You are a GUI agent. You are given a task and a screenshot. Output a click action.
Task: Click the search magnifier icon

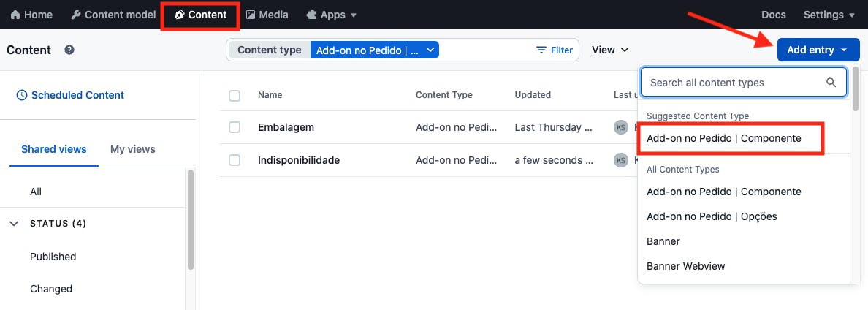point(831,83)
